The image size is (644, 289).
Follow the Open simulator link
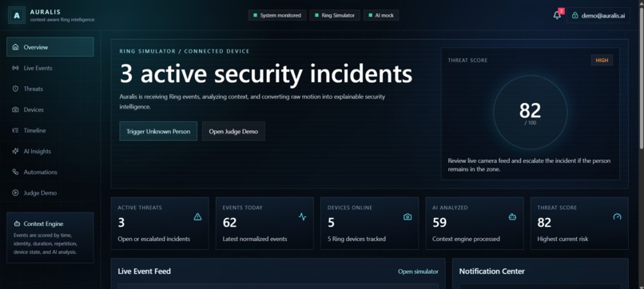(418, 271)
